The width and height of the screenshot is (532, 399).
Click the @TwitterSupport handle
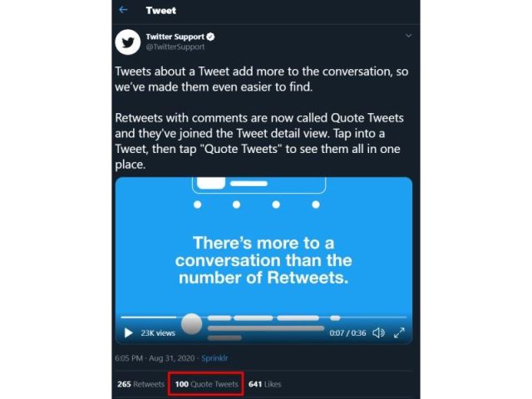tap(175, 47)
